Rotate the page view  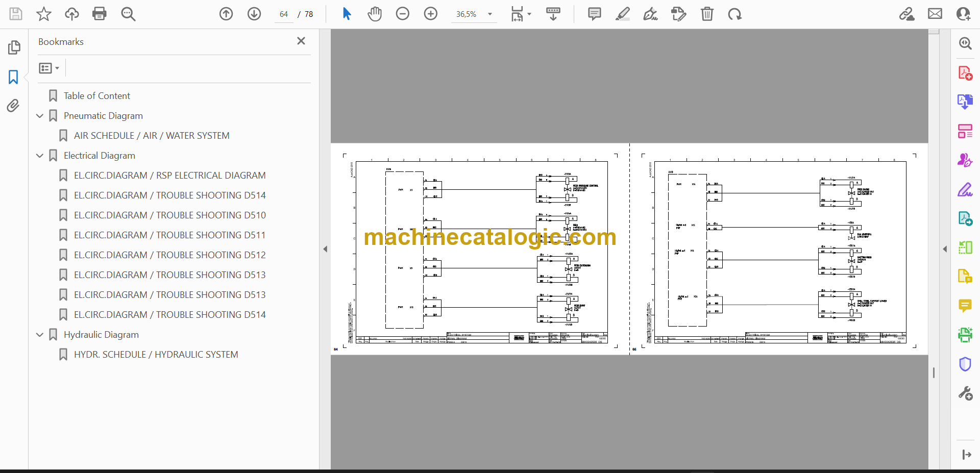point(735,14)
